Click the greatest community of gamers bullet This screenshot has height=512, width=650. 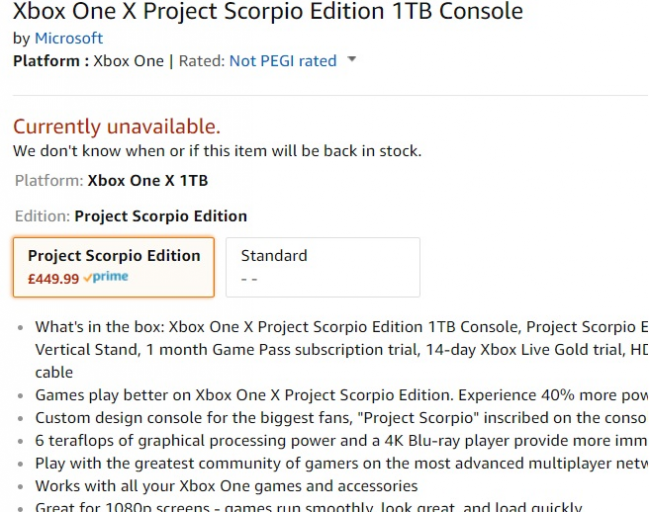click(342, 463)
